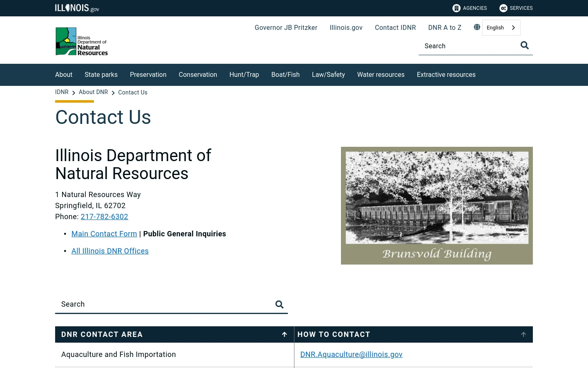The width and height of the screenshot is (588, 368).
Task: Click the About DNR breadcrumb
Action: [94, 92]
